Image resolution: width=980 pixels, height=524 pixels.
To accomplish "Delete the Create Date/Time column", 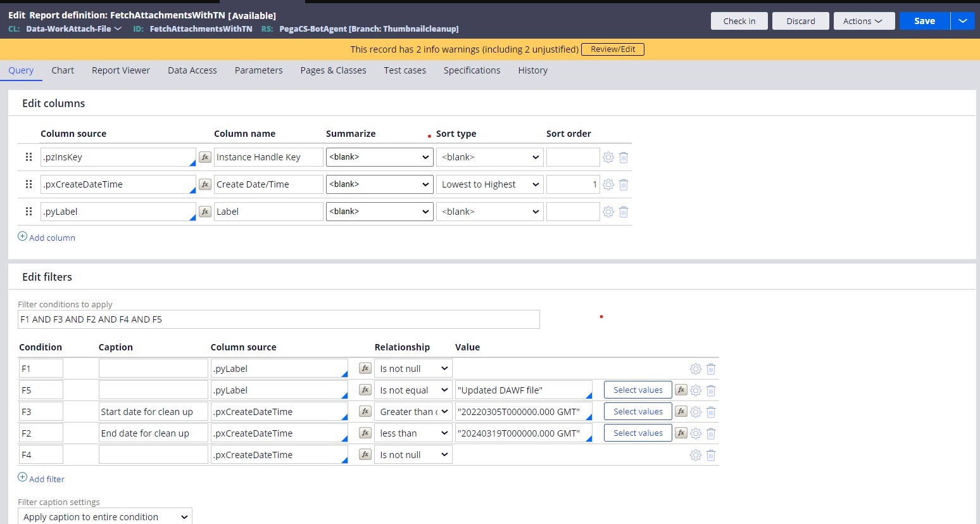I will [x=624, y=184].
